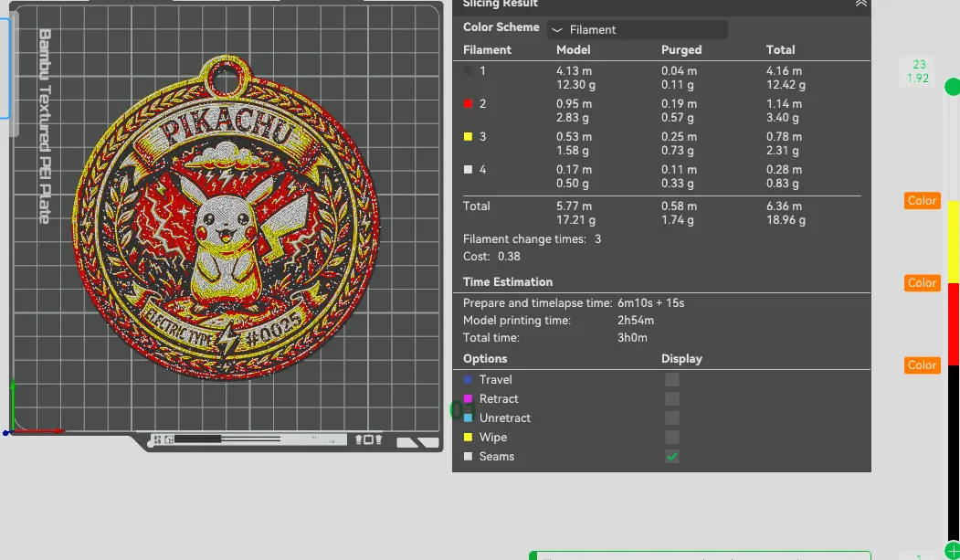Click the Filament change times value 3
Viewport: 960px width, 560px height.
[597, 238]
